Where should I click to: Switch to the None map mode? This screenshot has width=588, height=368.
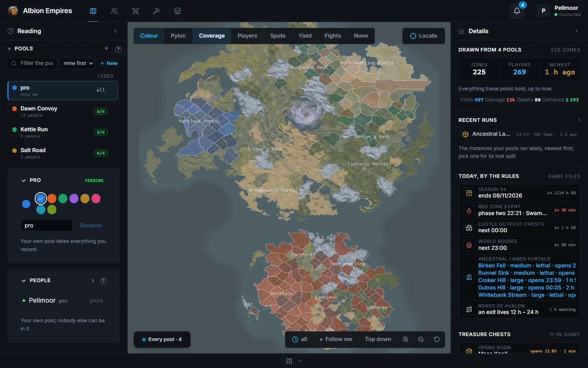(361, 36)
